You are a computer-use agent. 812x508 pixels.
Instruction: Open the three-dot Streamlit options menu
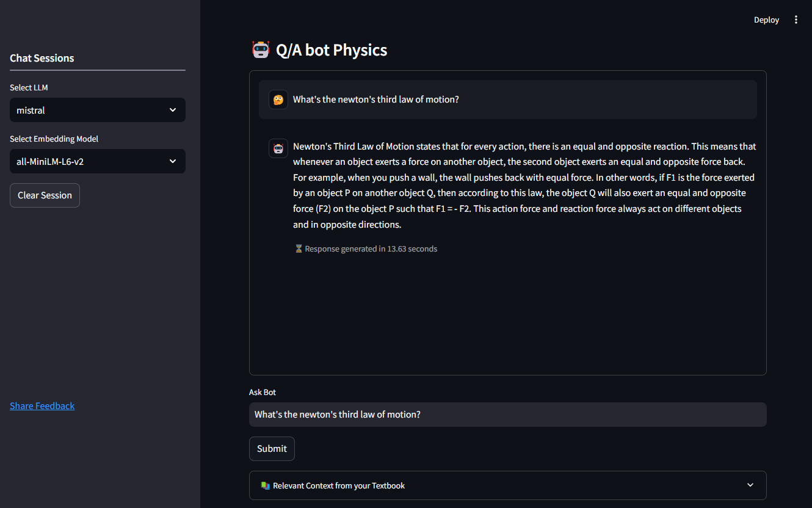(796, 19)
